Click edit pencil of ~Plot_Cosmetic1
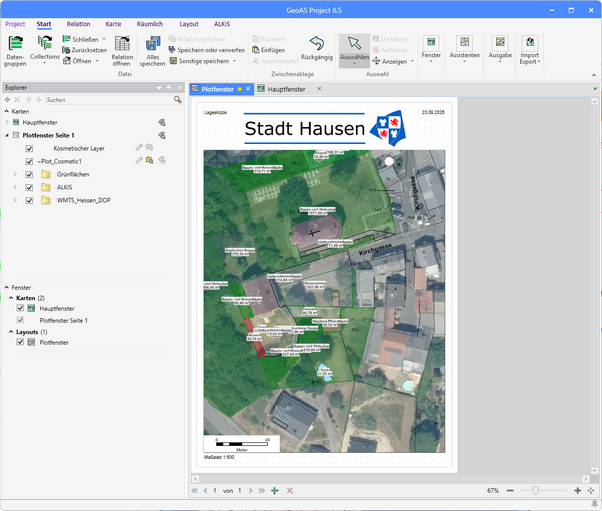 pyautogui.click(x=139, y=160)
